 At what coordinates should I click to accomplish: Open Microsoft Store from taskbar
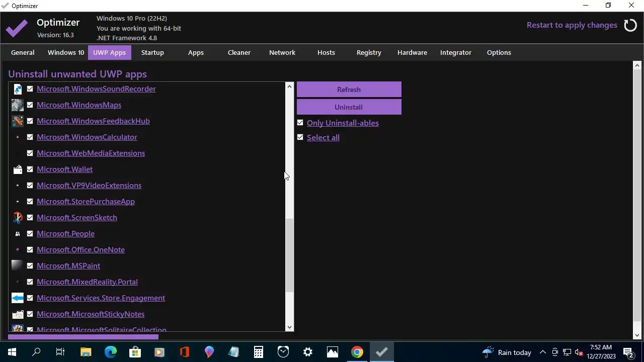pos(135,352)
